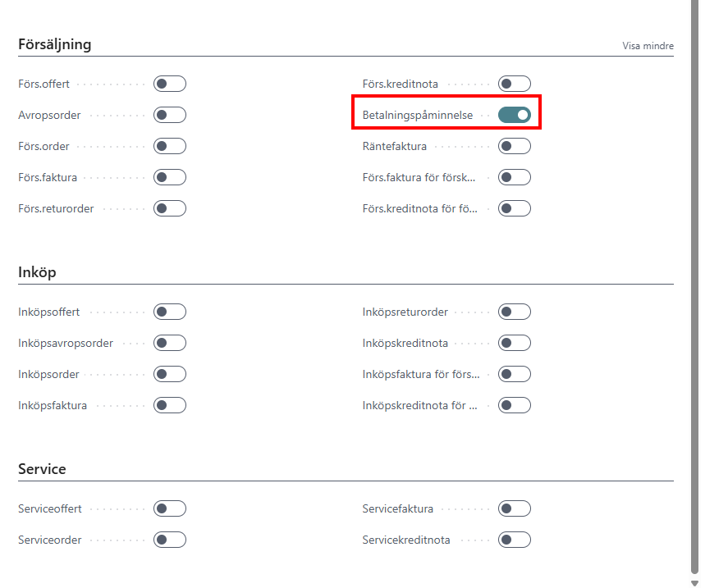This screenshot has height=588, width=728.
Task: Enable the Inköpsoffert toggle
Action: [x=170, y=312]
